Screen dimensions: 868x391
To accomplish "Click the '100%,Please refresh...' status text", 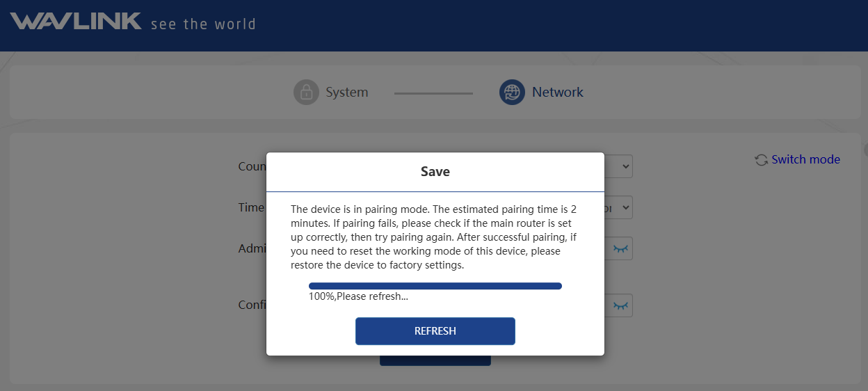I will pos(358,296).
